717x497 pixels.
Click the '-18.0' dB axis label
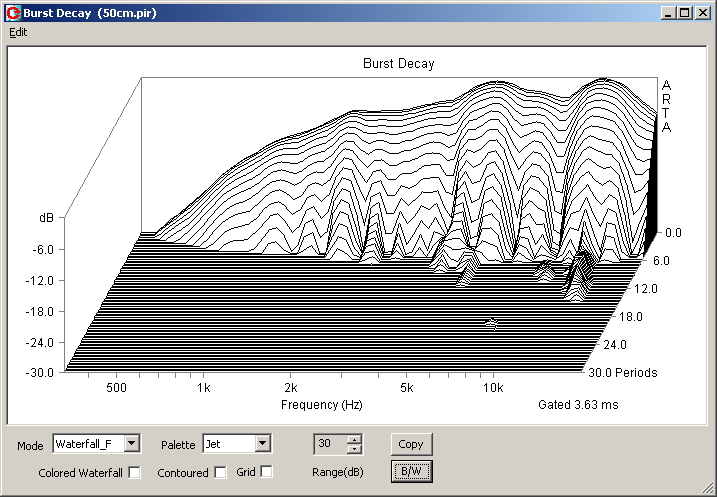(x=39, y=312)
